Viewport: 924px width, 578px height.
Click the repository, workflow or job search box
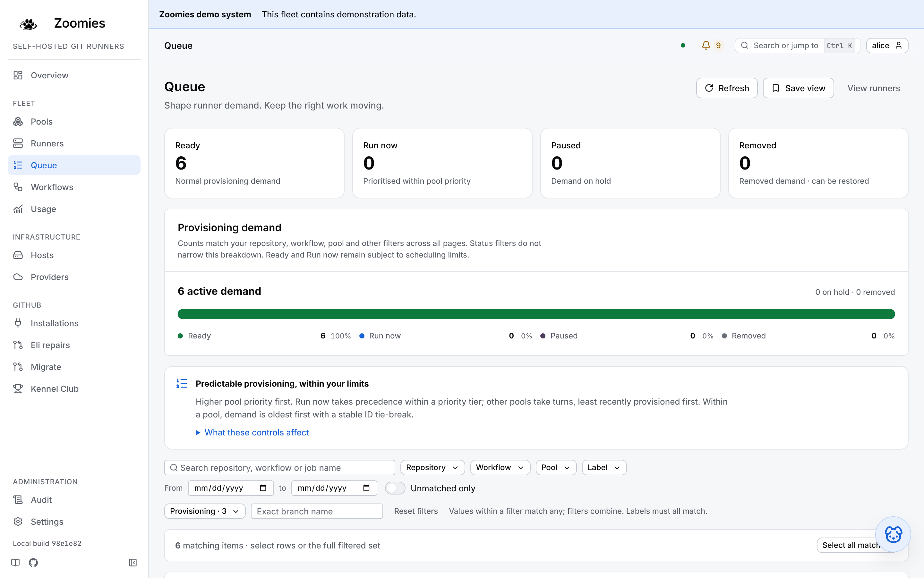[279, 468]
